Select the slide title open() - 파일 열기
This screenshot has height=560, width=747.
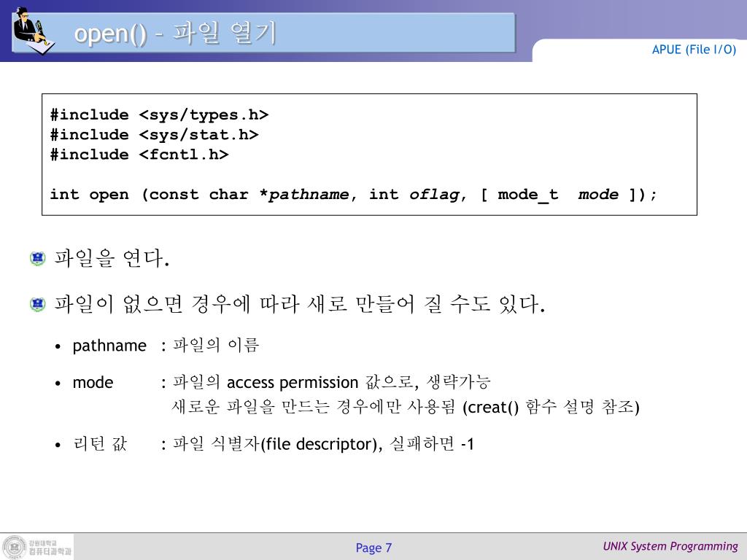click(x=175, y=33)
